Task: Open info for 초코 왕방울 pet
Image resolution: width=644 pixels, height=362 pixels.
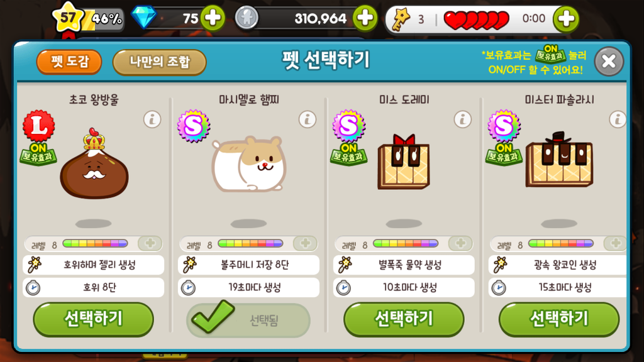Action: (152, 119)
